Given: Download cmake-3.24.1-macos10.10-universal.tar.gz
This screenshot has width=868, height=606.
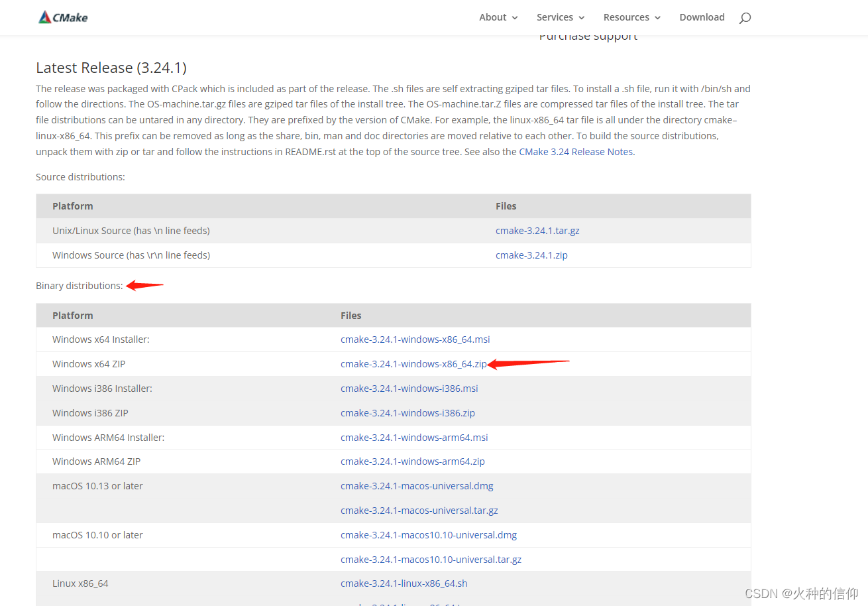Looking at the screenshot, I should (x=431, y=560).
